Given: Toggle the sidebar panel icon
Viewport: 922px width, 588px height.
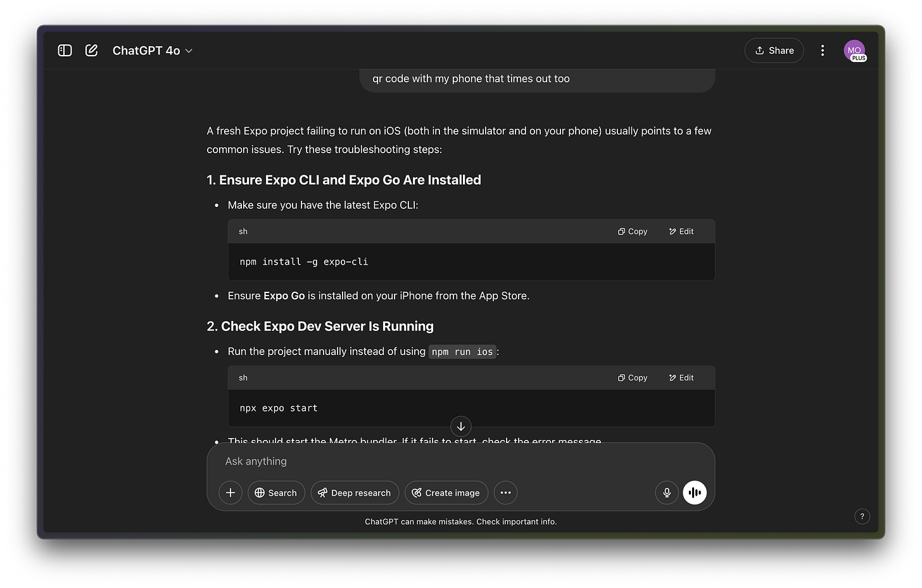Looking at the screenshot, I should (x=65, y=51).
